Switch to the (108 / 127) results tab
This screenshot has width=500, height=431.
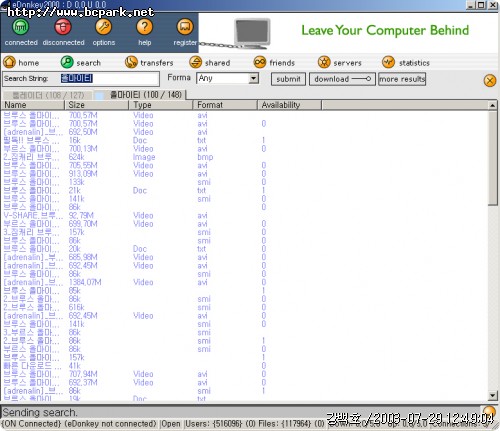(x=48, y=95)
